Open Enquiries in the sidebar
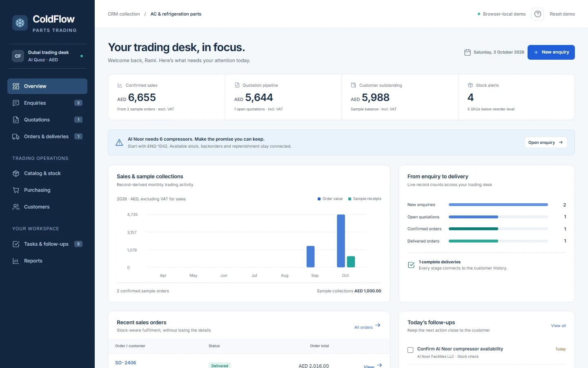The height and width of the screenshot is (368, 588). coord(47,103)
